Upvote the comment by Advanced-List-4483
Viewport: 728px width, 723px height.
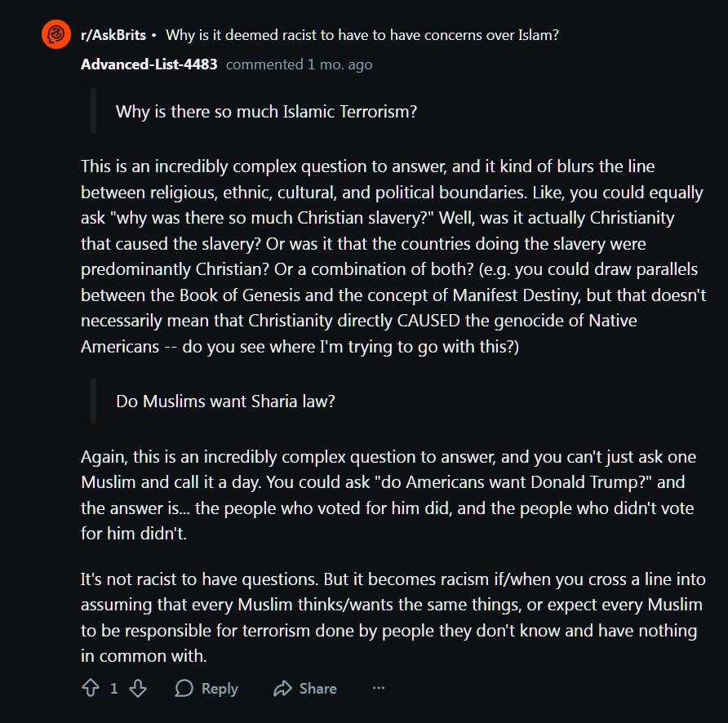point(91,688)
